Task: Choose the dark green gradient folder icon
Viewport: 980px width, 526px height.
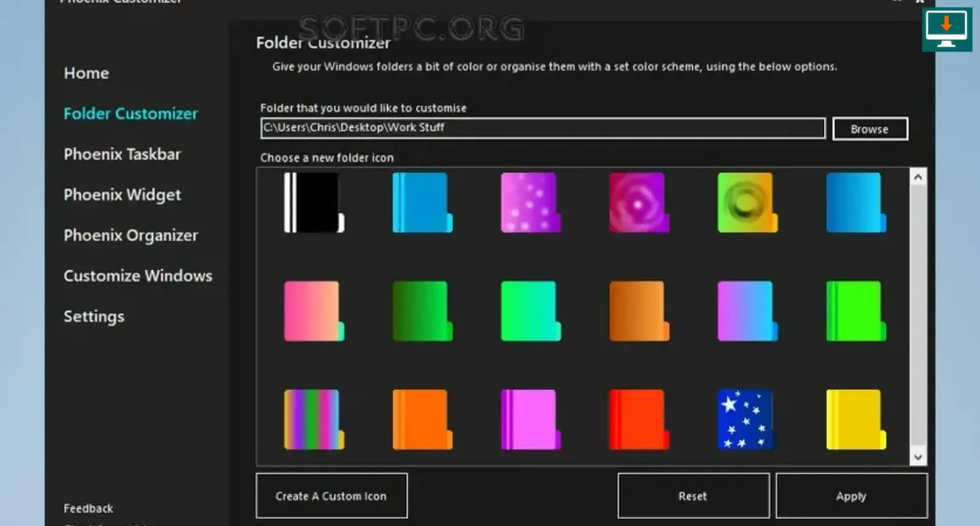Action: [x=422, y=311]
